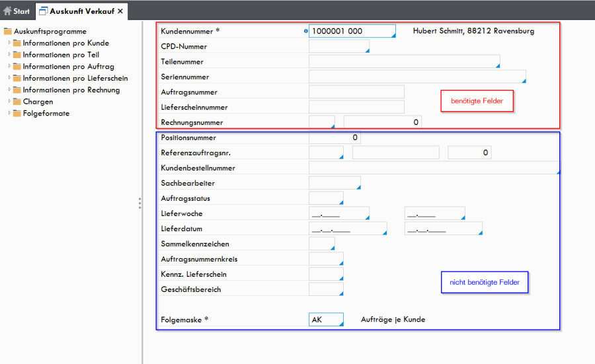The height and width of the screenshot is (364, 595).
Task: Click the Lieferscheinnummer input field
Action: 356,107
